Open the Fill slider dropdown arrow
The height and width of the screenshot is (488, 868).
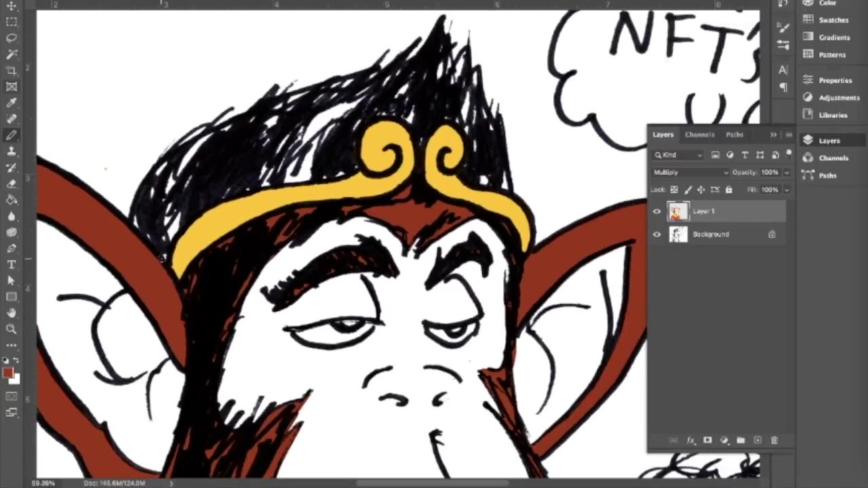pos(787,190)
